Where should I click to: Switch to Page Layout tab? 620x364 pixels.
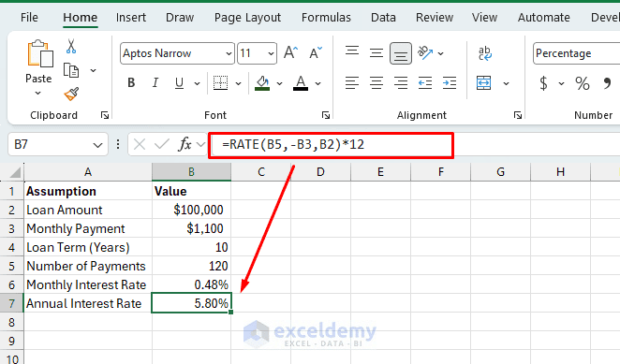(247, 18)
